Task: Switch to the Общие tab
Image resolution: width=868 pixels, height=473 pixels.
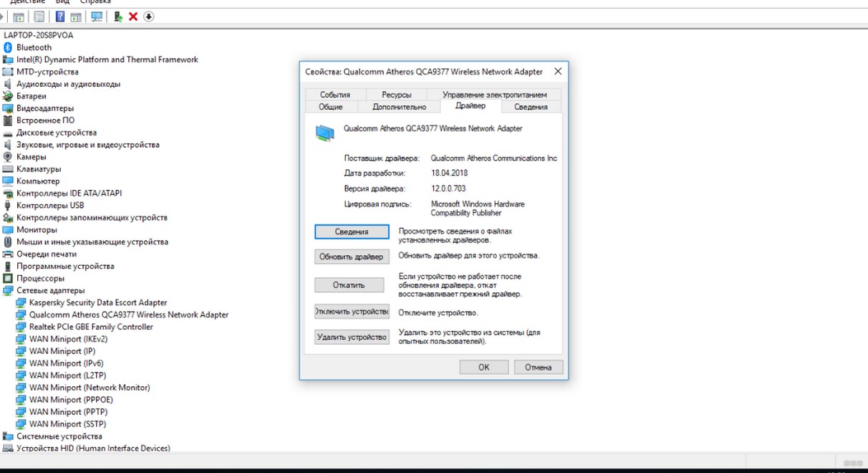Action: [330, 107]
